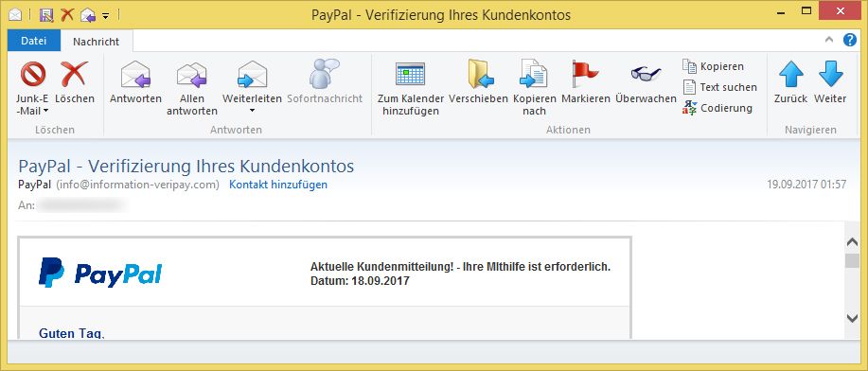This screenshot has width=868, height=371.
Task: Click the Überwachen glasses icon
Action: point(646,74)
